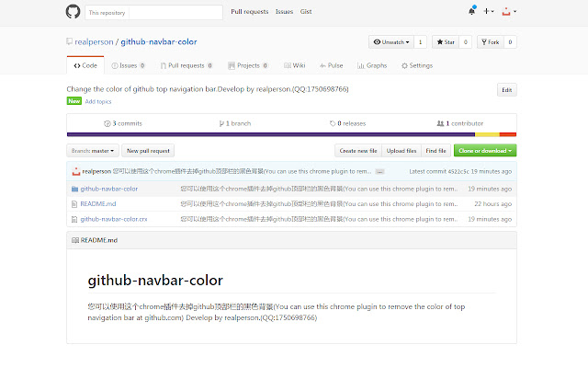View the 1 contributor page
The height and width of the screenshot is (368, 588).
459,123
